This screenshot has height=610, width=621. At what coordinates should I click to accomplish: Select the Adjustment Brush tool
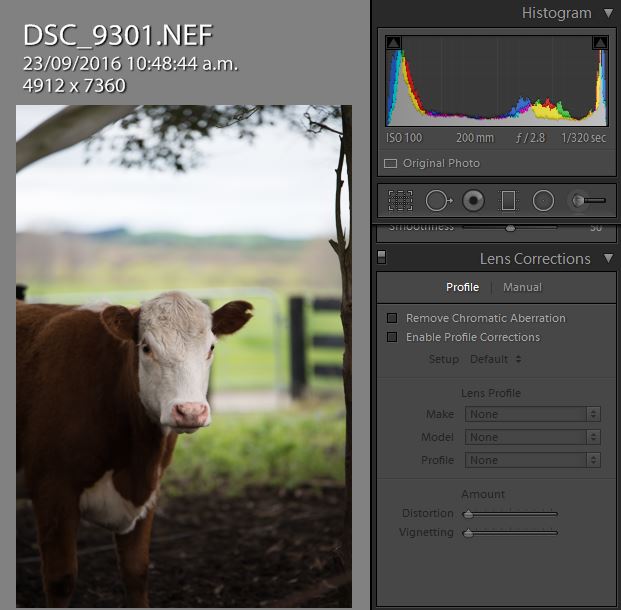pos(589,200)
